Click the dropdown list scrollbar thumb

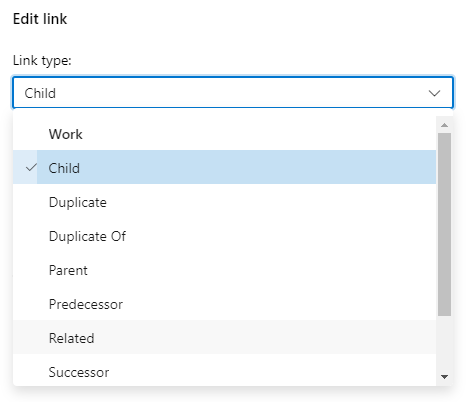pos(444,224)
